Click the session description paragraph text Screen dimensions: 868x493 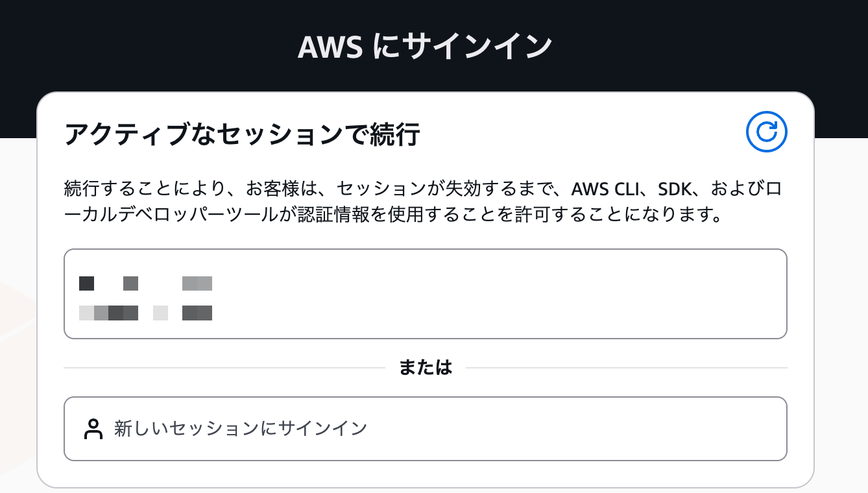click(x=422, y=200)
